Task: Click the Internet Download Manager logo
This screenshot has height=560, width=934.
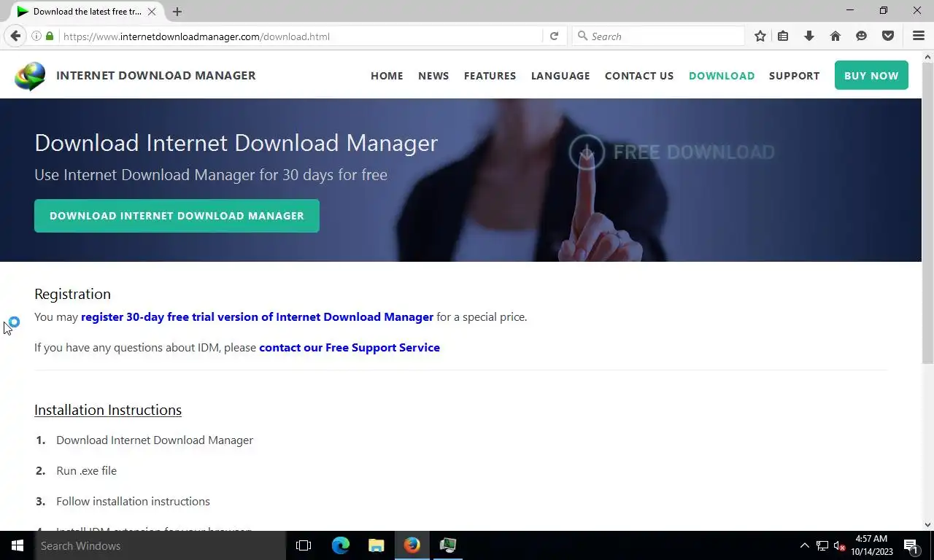Action: (30, 76)
